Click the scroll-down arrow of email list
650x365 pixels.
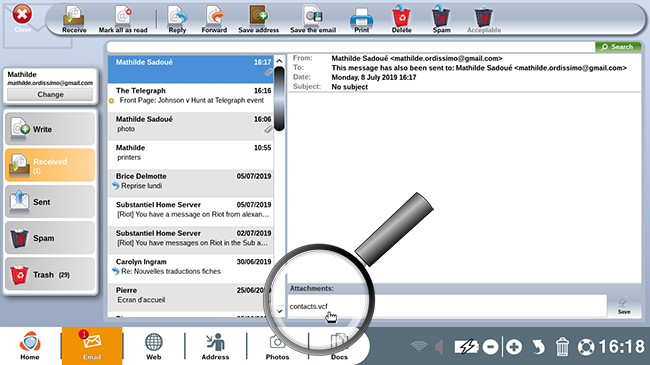280,311
